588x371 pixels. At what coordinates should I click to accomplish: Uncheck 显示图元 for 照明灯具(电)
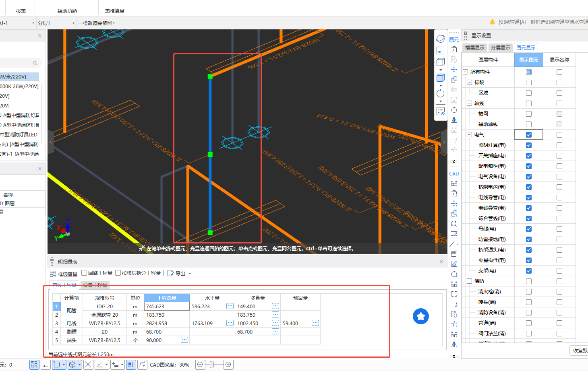pos(529,145)
